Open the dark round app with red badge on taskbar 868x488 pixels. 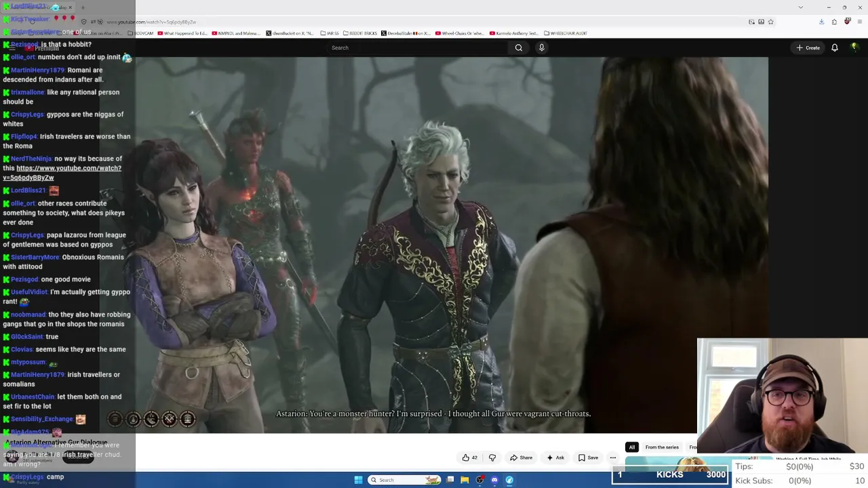[x=479, y=480]
